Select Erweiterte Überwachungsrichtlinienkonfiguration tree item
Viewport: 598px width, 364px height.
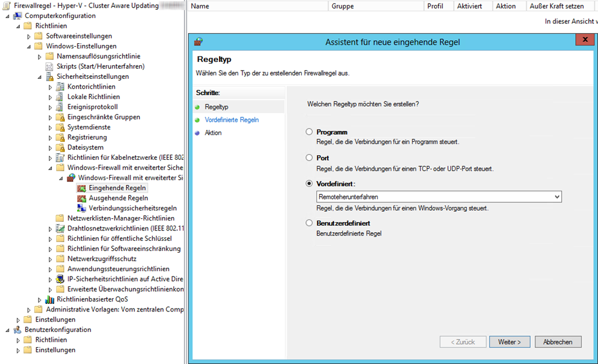coord(126,289)
